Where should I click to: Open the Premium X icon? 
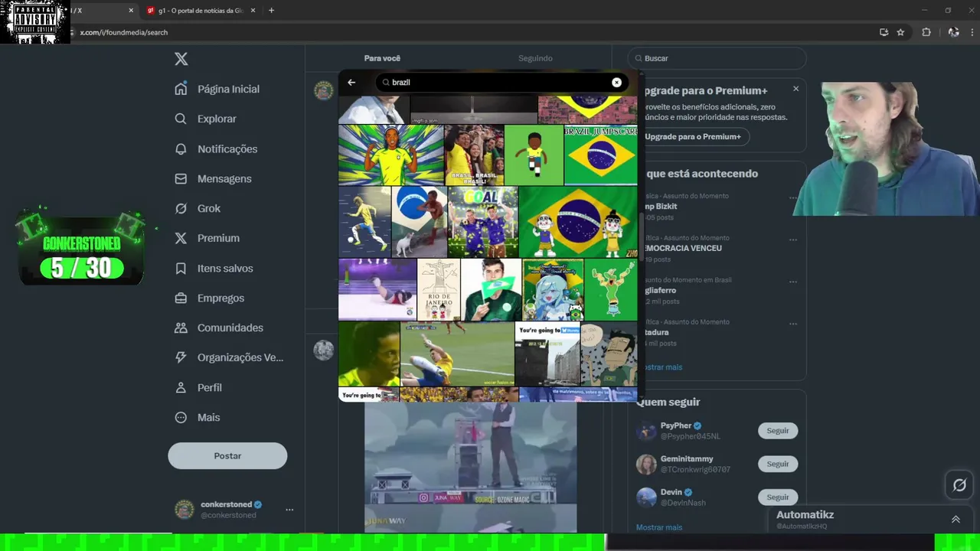181,238
